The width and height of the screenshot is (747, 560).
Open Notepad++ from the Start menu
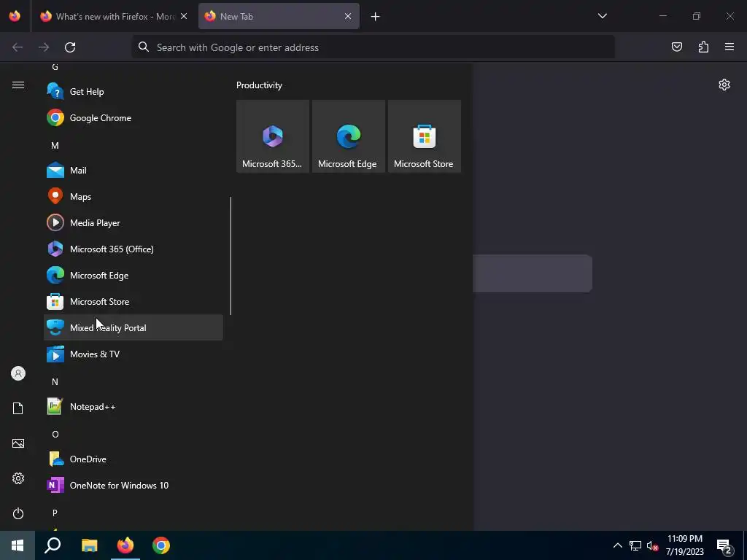133,406
